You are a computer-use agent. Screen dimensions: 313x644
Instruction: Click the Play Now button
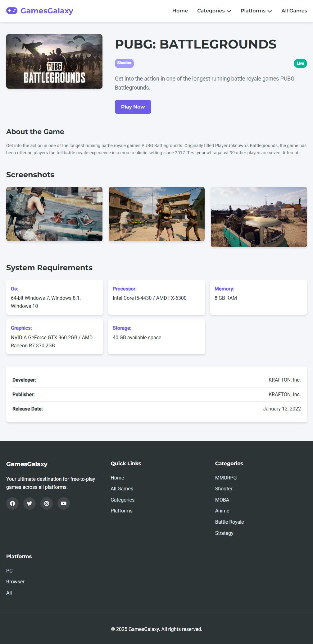click(x=133, y=107)
